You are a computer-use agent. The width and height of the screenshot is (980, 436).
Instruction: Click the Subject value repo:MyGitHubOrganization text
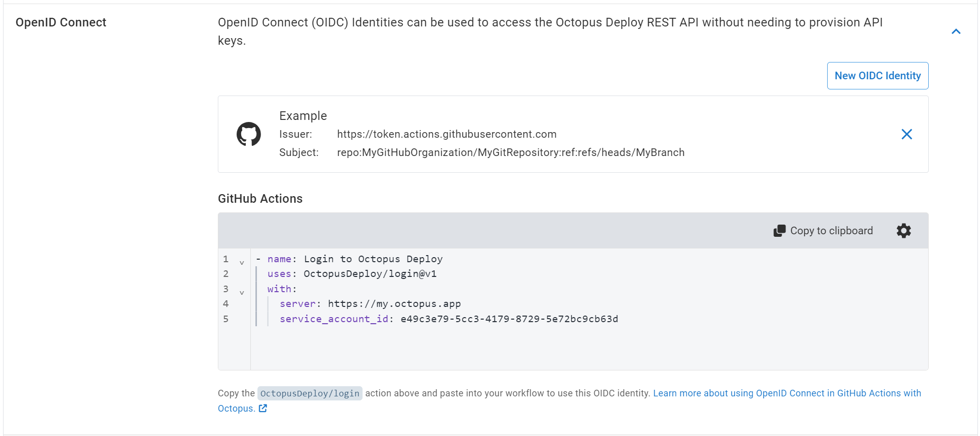point(511,152)
